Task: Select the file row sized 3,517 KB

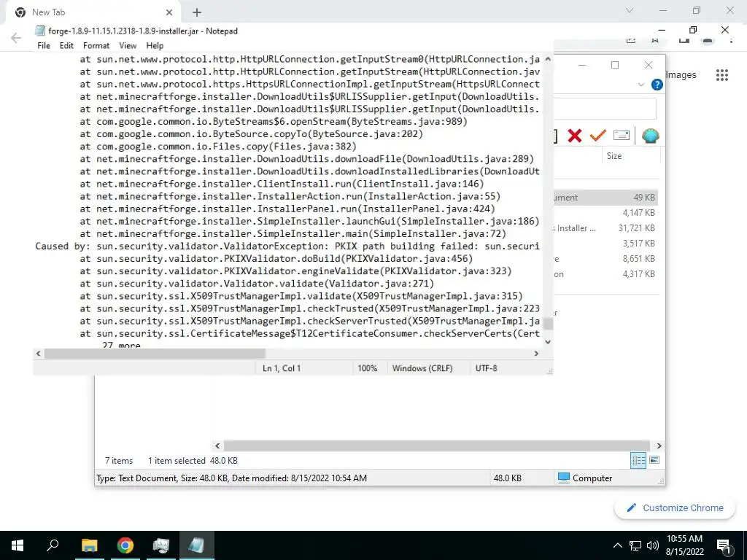Action: pos(605,244)
